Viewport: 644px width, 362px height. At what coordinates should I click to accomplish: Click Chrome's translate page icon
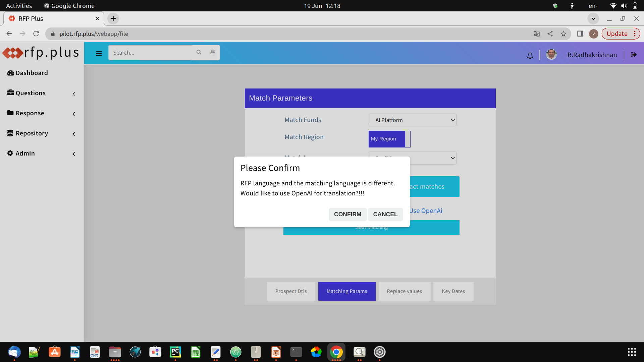536,34
